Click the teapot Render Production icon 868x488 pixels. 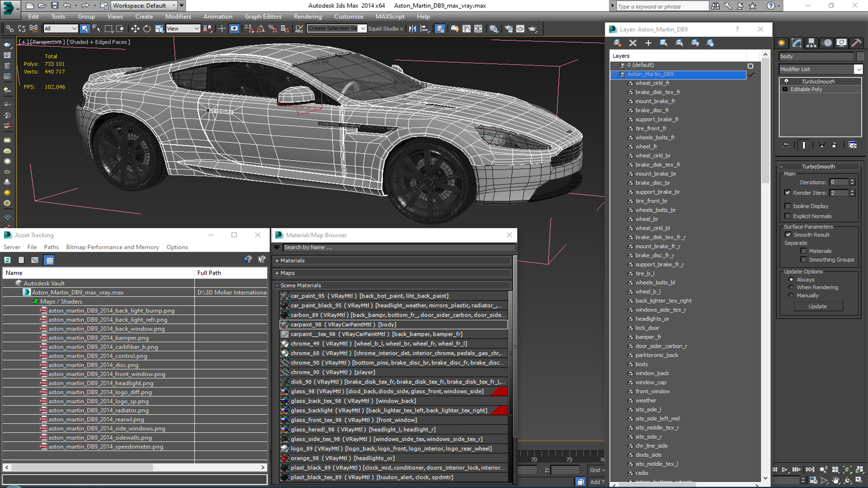533,28
